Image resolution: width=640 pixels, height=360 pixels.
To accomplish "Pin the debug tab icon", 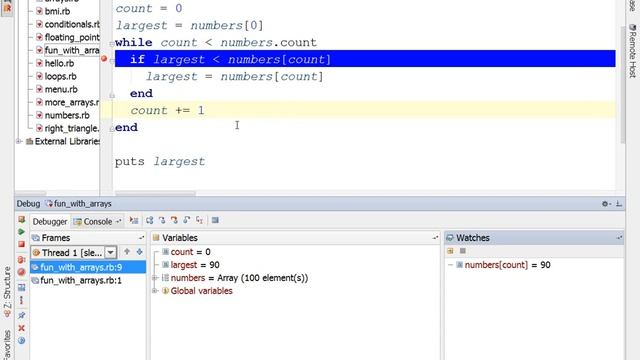I will (22, 315).
